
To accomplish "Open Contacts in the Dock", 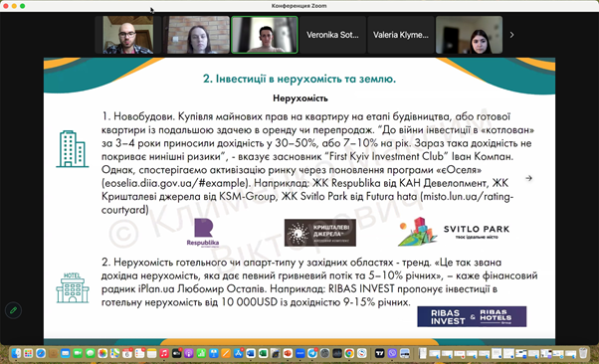I will click(x=53, y=353).
